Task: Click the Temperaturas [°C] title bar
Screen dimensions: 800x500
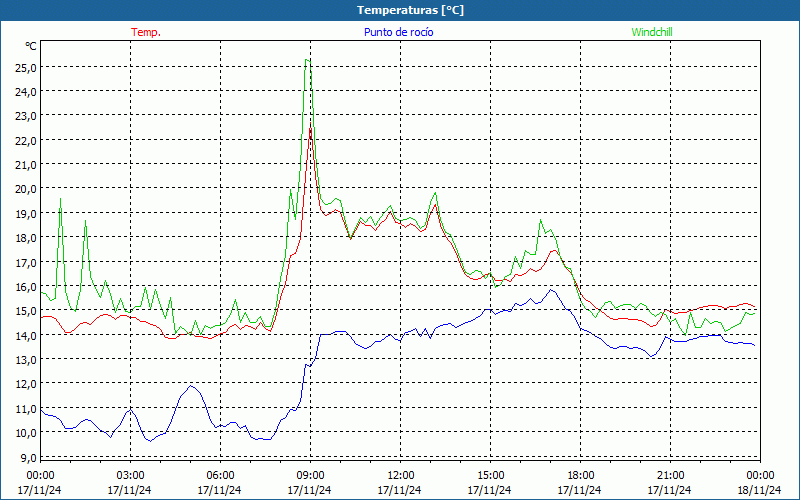Action: (400, 10)
